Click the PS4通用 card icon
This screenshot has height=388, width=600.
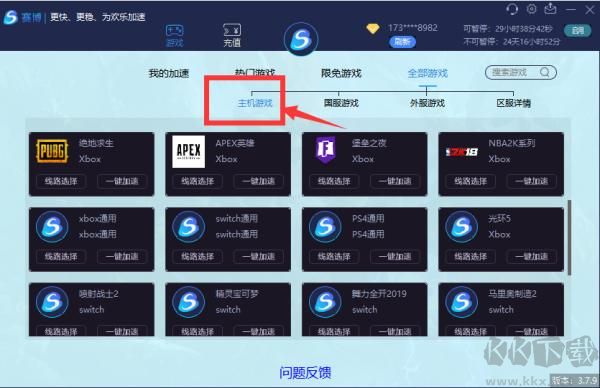[x=325, y=227]
